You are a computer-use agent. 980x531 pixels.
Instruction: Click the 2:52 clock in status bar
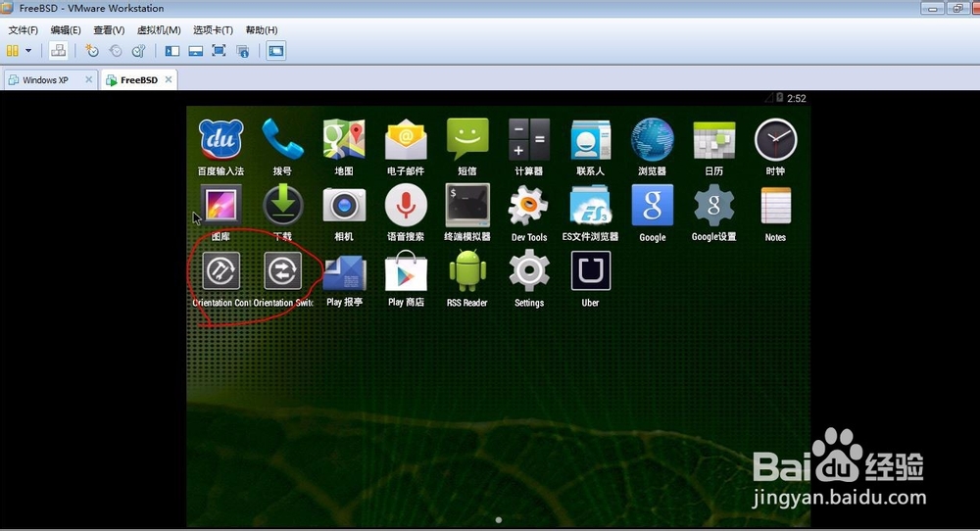[796, 98]
